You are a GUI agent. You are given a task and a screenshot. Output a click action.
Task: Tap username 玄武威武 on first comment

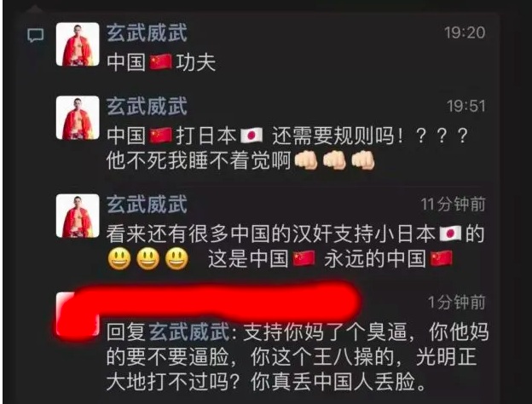[x=147, y=32]
